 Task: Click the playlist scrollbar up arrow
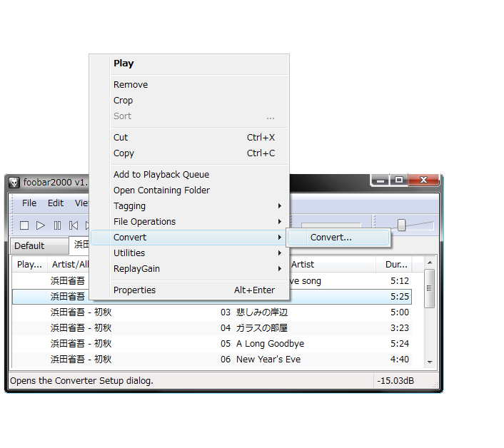[430, 263]
